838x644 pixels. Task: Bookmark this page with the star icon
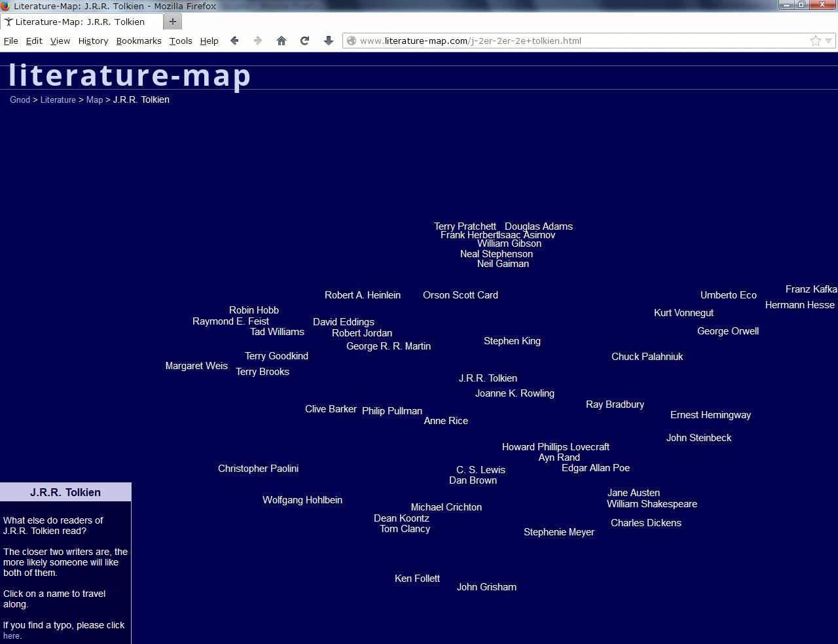coord(816,41)
